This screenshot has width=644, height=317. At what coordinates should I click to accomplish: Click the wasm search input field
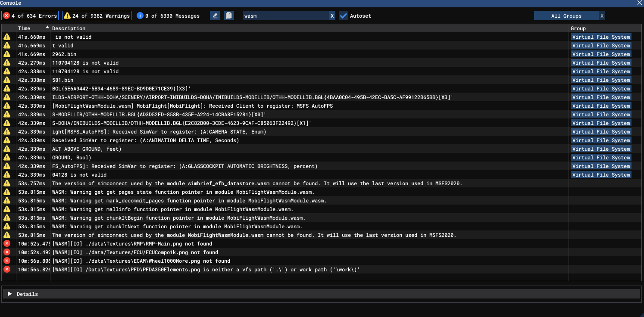pos(284,16)
